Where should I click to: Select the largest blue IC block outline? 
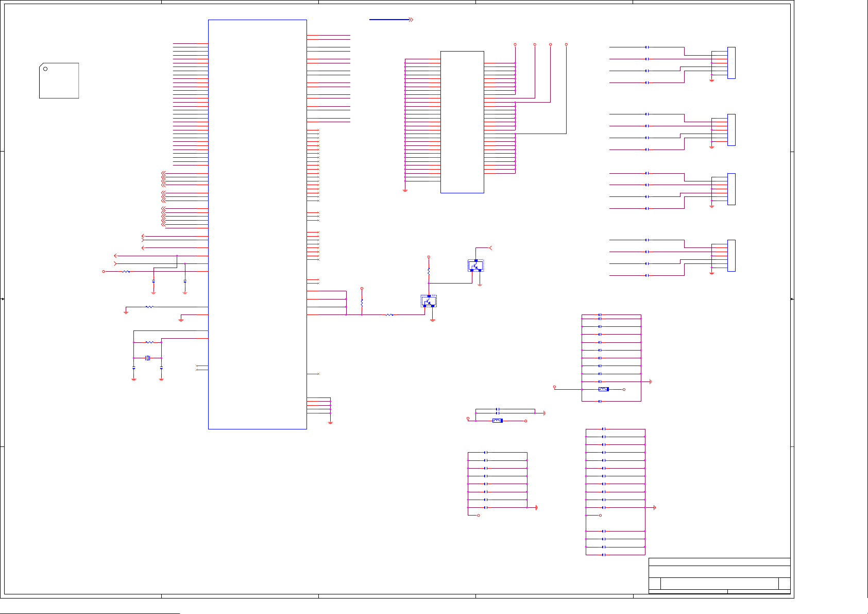tap(258, 224)
